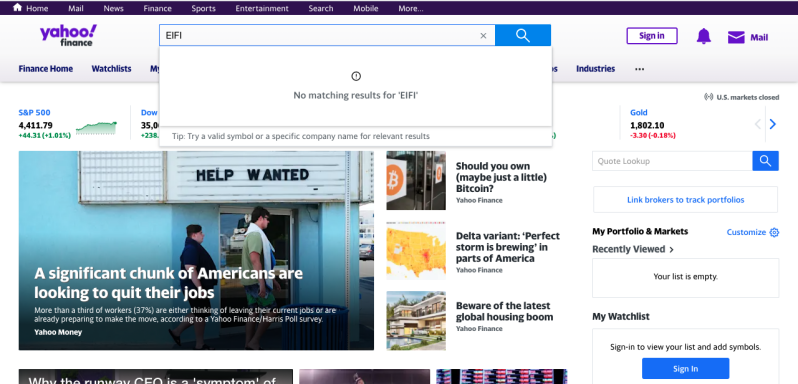Open Entertainment in top purple bar
Image resolution: width=798 pixels, height=384 pixels.
(262, 8)
